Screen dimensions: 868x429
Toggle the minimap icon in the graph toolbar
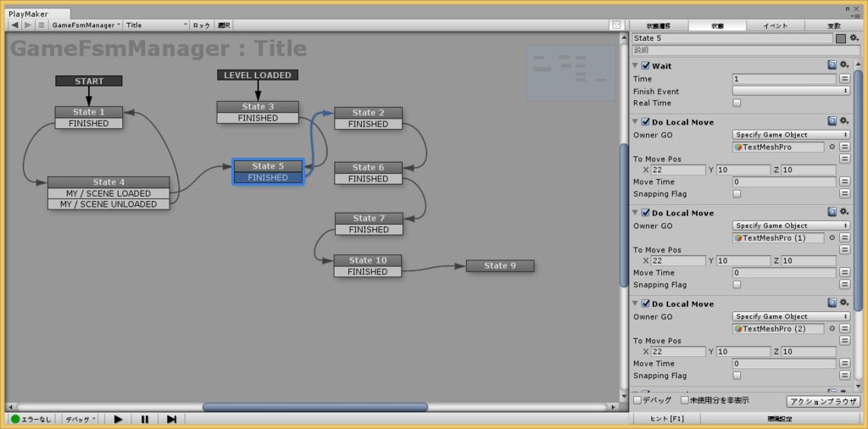point(616,25)
